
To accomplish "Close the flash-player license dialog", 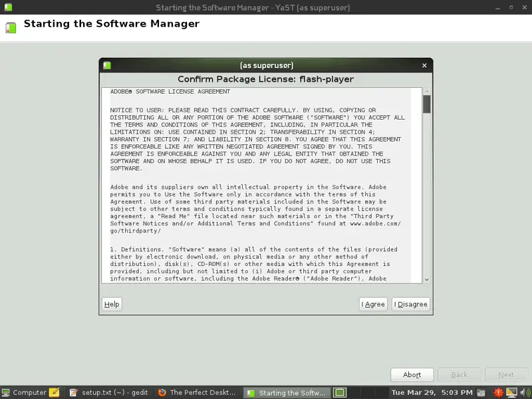I will click(424, 65).
